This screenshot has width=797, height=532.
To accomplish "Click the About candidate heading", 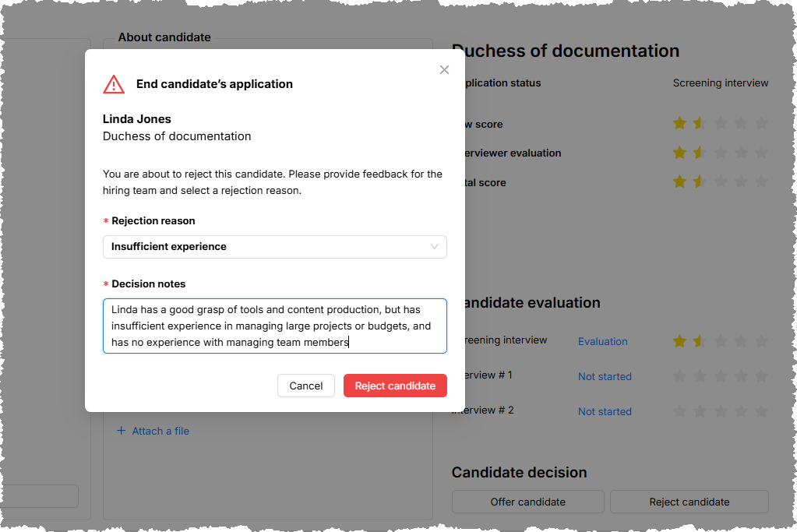I will pyautogui.click(x=164, y=37).
